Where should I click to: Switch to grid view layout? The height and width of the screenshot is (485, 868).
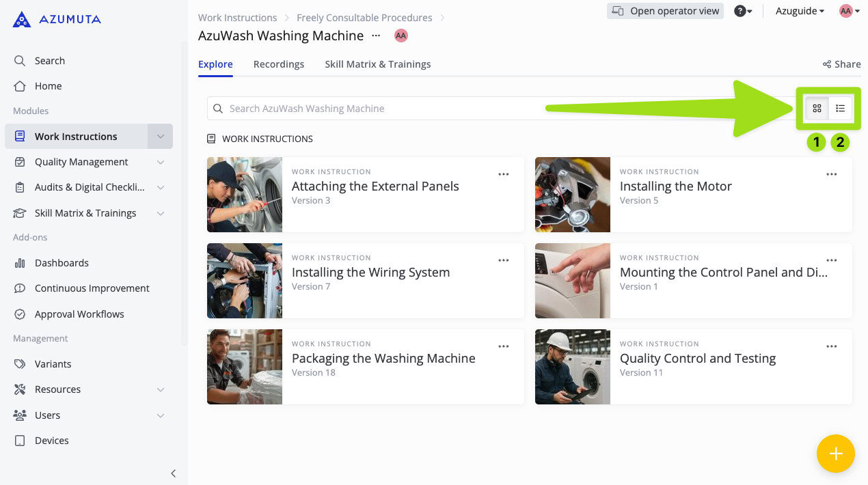817,108
